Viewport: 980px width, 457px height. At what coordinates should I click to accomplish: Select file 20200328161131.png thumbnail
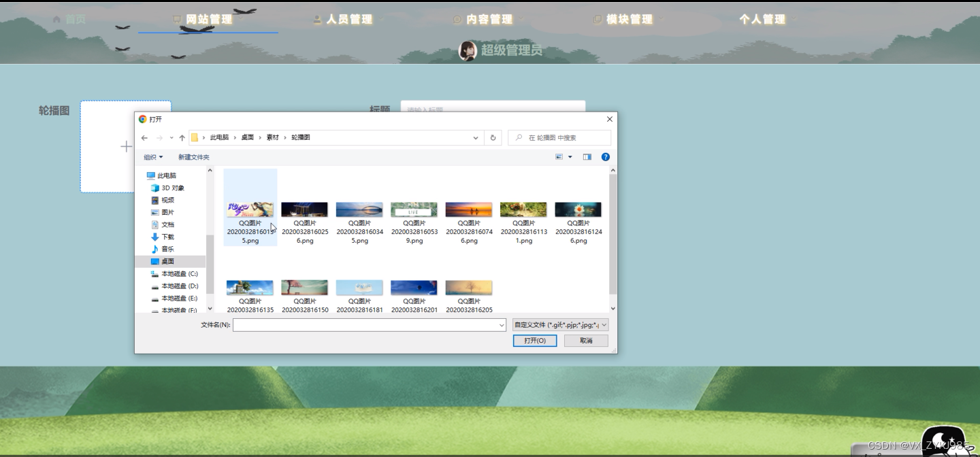[x=523, y=209]
